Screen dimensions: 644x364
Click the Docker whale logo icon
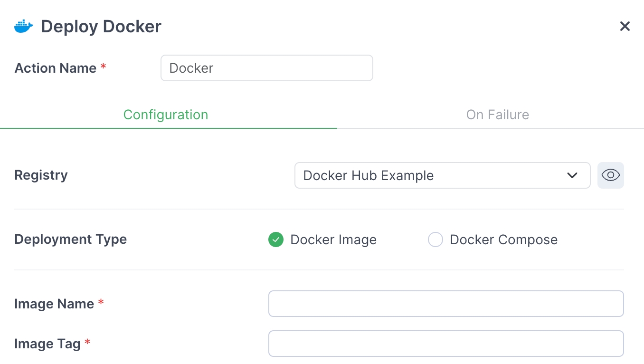(x=24, y=27)
